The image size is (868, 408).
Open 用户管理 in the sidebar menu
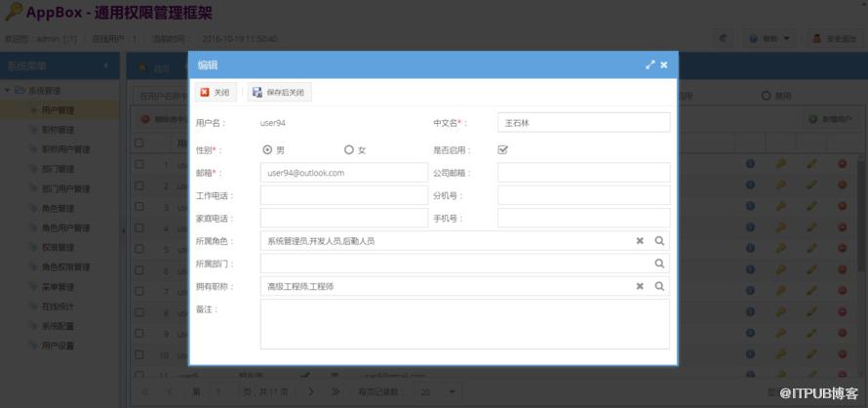(59, 110)
